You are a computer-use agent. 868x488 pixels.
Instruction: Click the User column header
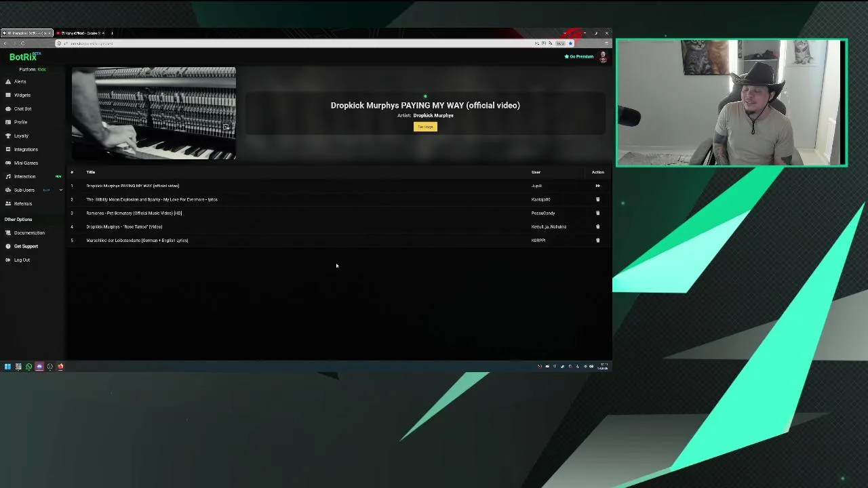(x=536, y=172)
